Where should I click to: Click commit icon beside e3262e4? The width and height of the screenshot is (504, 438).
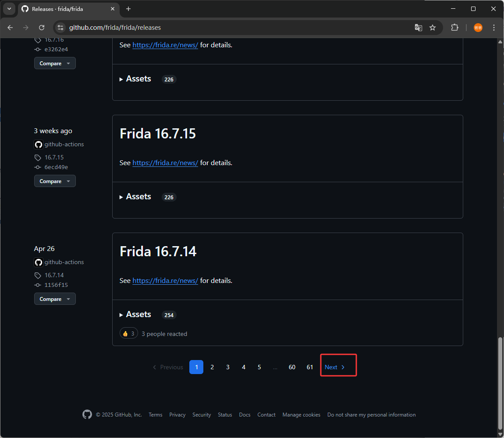38,49
